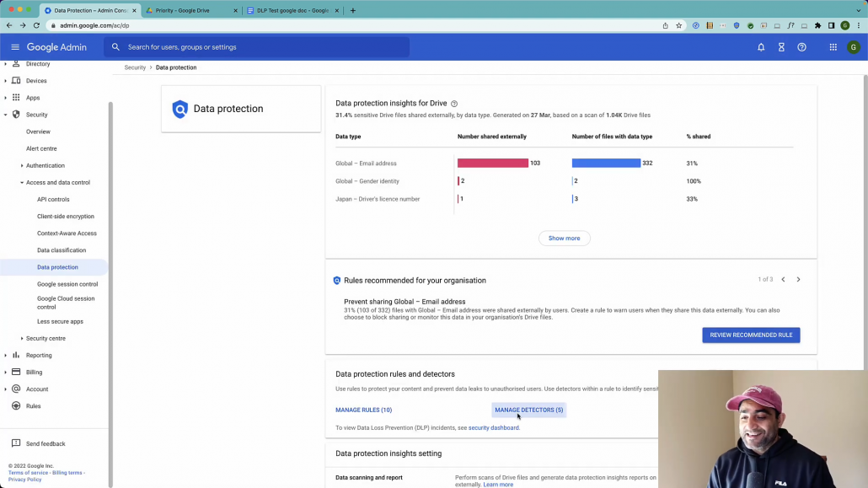
Task: Open API controls
Action: tap(53, 200)
